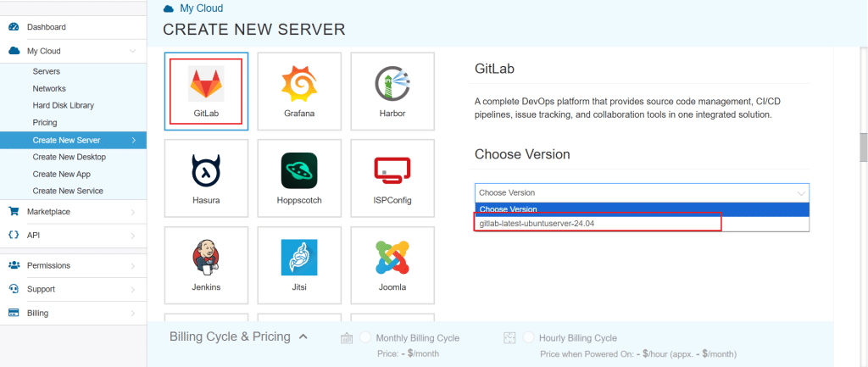Collapse Billing Cycle & Pricing section arrow
868x367 pixels.
[x=303, y=336]
